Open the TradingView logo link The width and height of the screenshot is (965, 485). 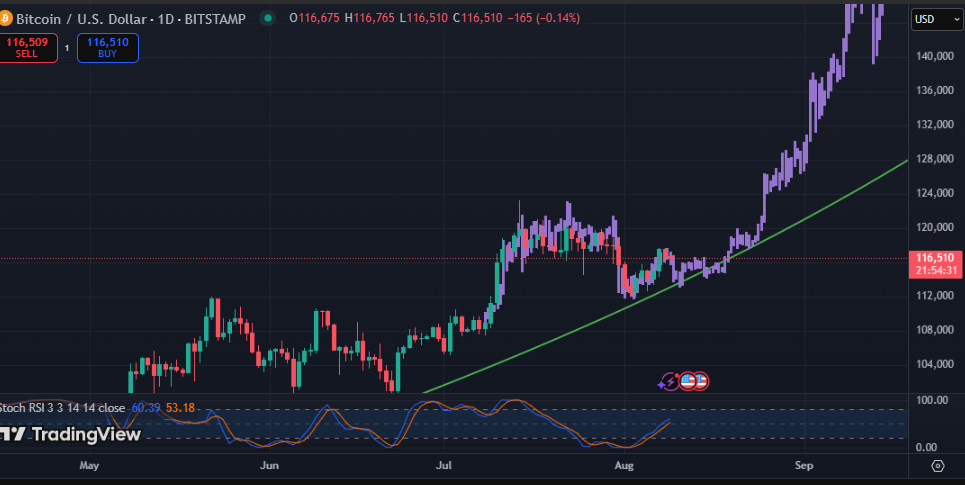tap(70, 435)
